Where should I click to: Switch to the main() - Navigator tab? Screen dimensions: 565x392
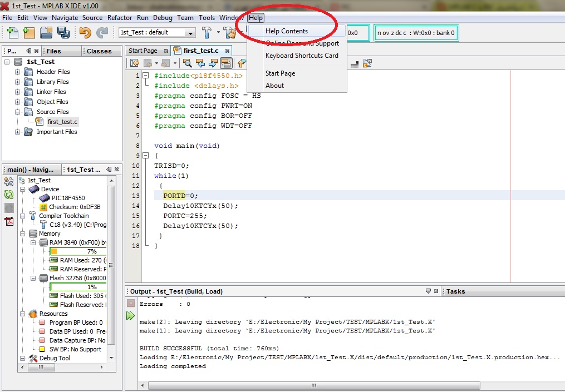tap(30, 170)
